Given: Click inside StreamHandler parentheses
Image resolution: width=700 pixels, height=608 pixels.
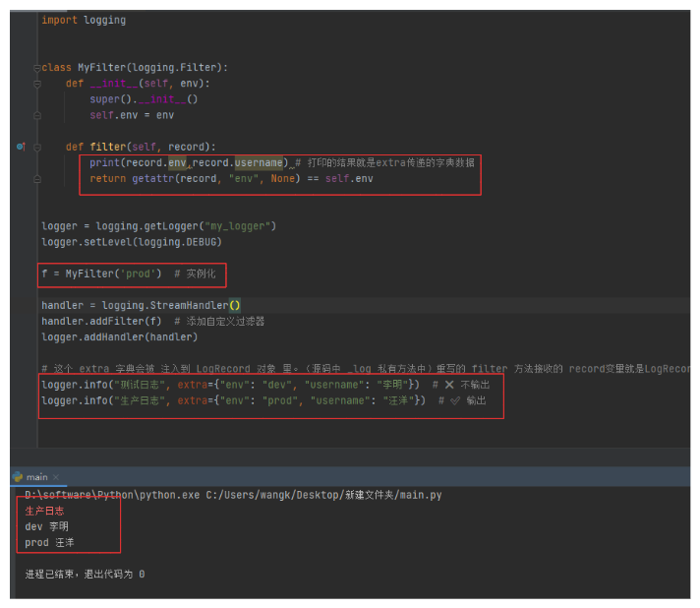Looking at the screenshot, I should [234, 305].
